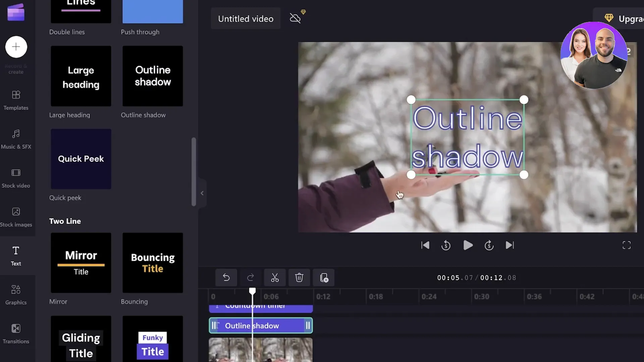The height and width of the screenshot is (362, 644).
Task: Choose the Push through text thumbnail
Action: point(153,12)
